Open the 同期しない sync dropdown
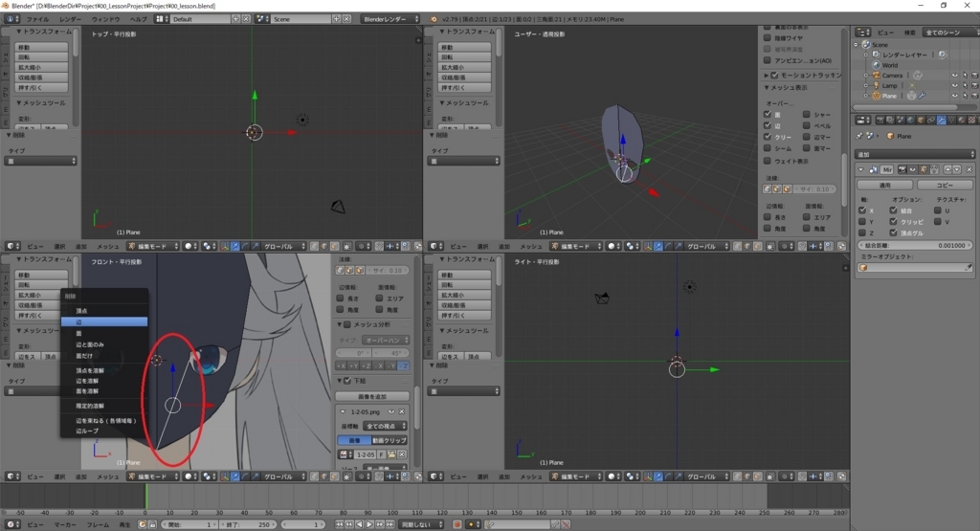The image size is (980, 531). pyautogui.click(x=422, y=524)
